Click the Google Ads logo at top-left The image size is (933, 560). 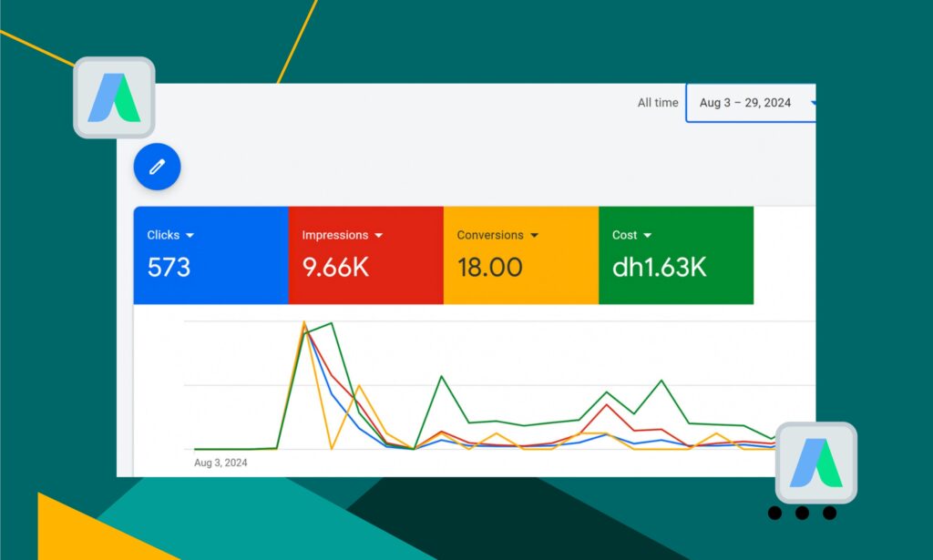(114, 97)
